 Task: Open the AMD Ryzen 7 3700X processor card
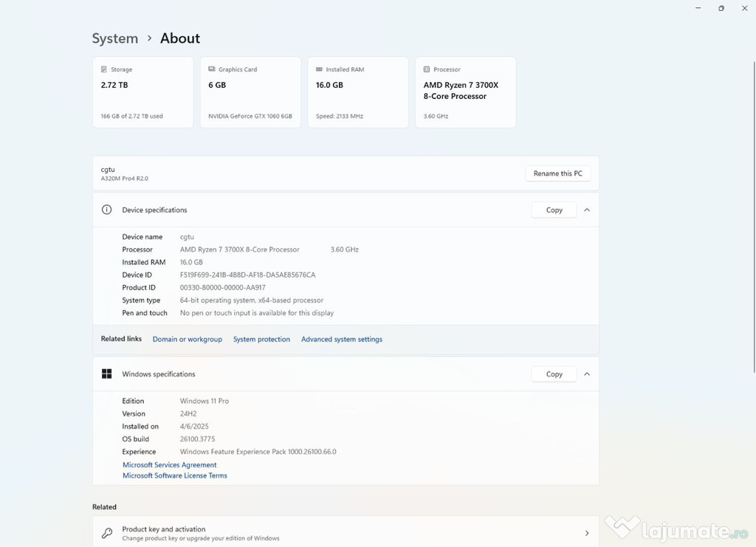point(466,92)
